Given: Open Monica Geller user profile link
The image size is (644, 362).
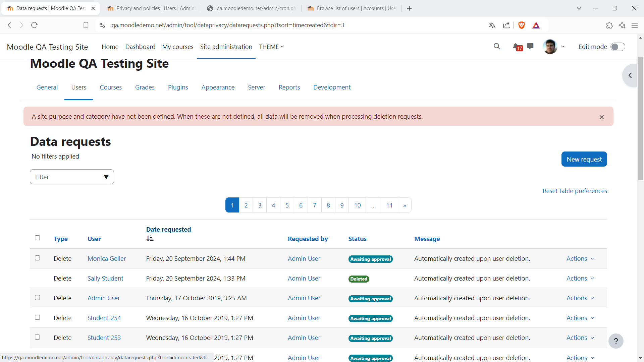Looking at the screenshot, I should (x=107, y=258).
